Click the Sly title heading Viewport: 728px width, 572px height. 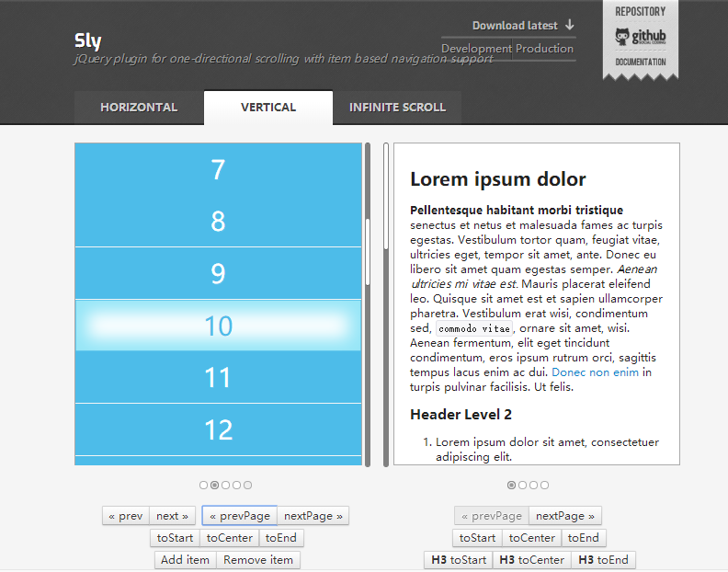(x=87, y=40)
